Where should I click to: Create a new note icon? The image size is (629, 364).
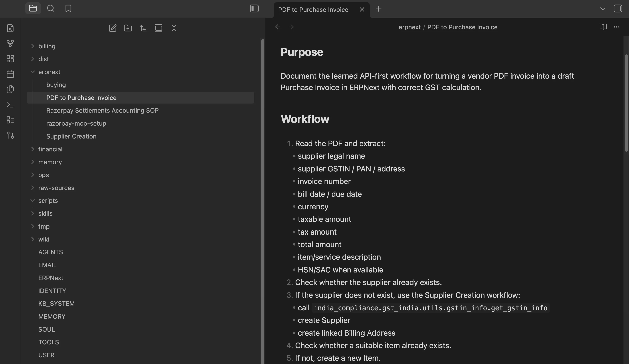[113, 28]
